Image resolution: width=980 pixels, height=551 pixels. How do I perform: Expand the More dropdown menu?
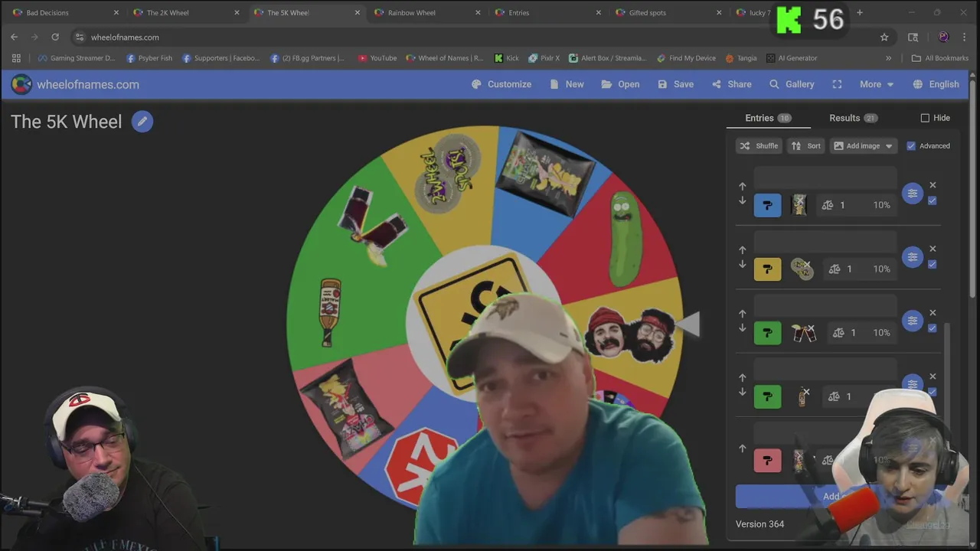coord(877,84)
